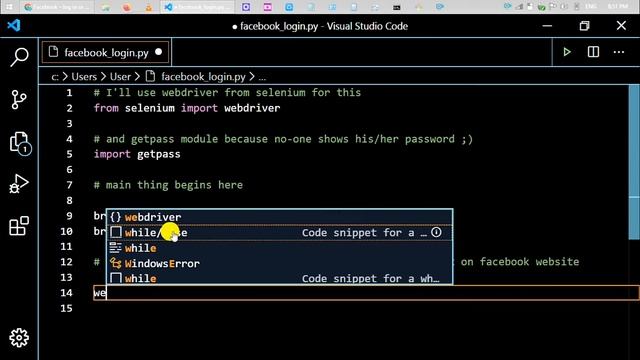This screenshot has height=360, width=640.
Task: Click the User breadcrumb folder
Action: point(120,77)
